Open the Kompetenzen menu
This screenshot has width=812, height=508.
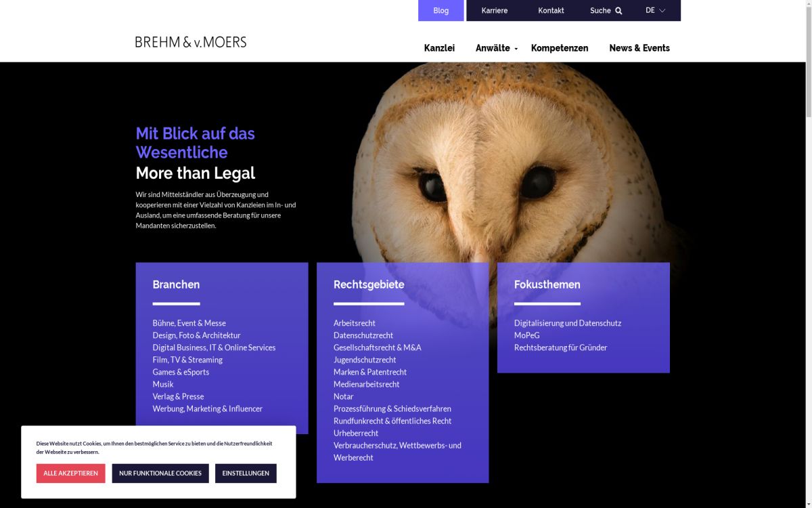pyautogui.click(x=560, y=48)
